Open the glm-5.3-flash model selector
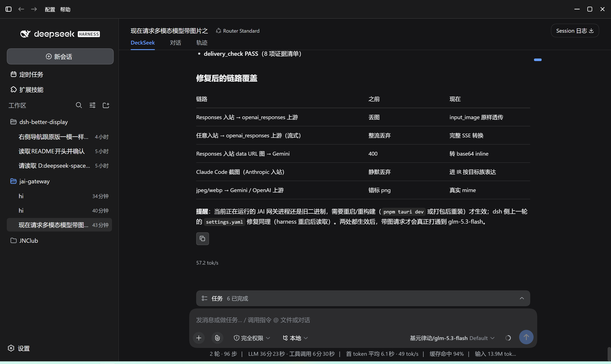This screenshot has width=611, height=364. [x=452, y=338]
